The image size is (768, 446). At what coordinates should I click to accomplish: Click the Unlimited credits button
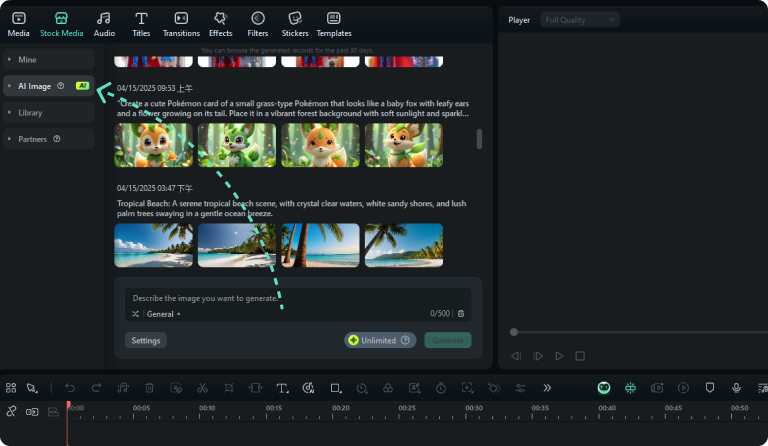click(x=380, y=340)
